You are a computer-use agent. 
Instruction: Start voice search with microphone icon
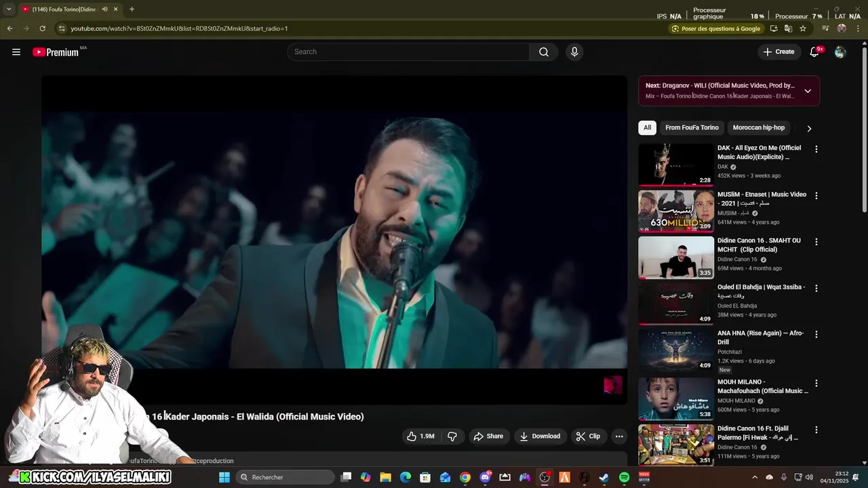point(574,52)
